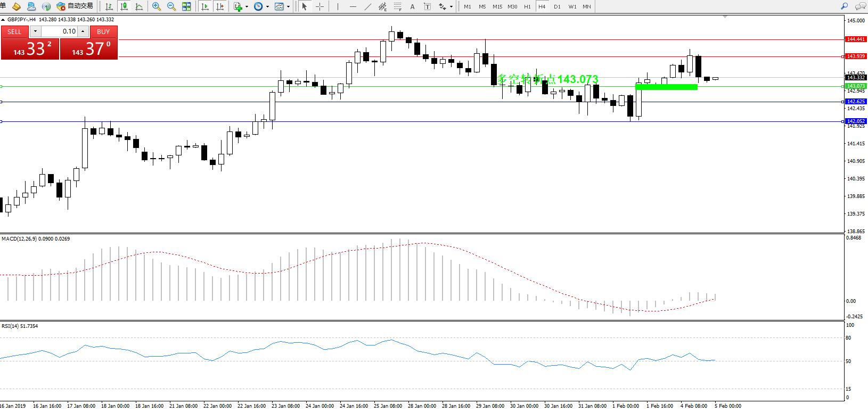Click the red BUY button
This screenshot has height=412, width=868.
[103, 31]
